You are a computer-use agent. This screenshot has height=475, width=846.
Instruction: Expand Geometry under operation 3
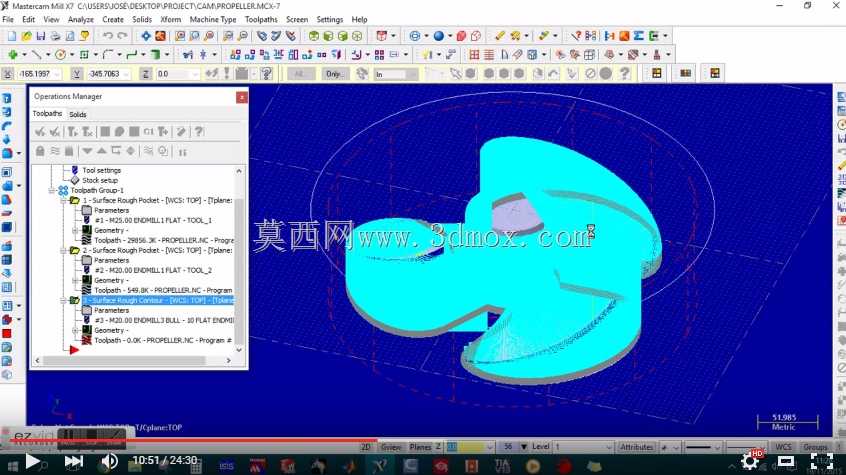click(x=75, y=330)
